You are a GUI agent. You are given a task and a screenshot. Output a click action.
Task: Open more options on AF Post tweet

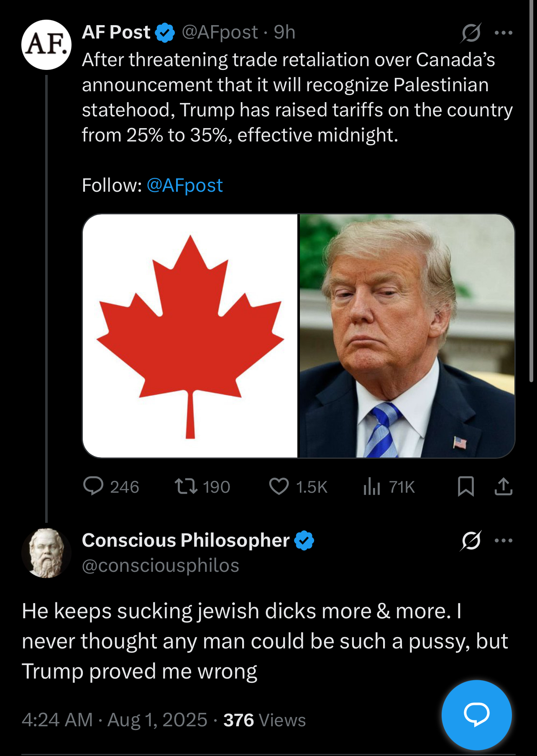click(x=503, y=33)
